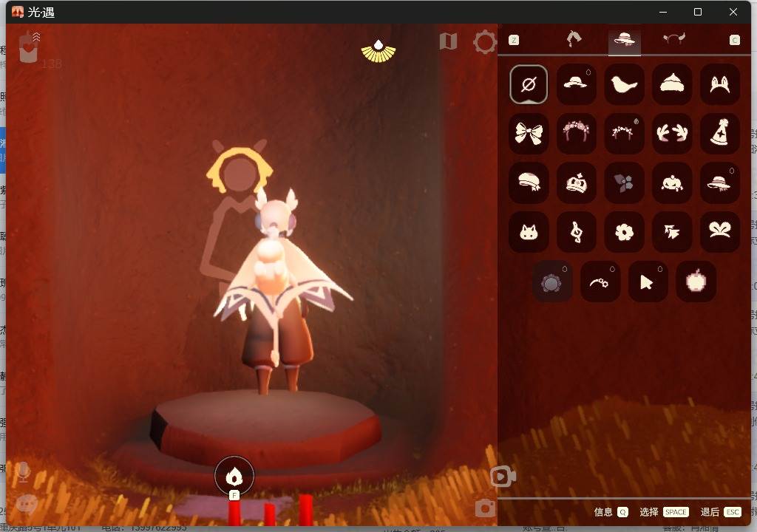Screen dimensions: 757x532
Task: Equip the white bird head accessory
Action: (x=624, y=84)
